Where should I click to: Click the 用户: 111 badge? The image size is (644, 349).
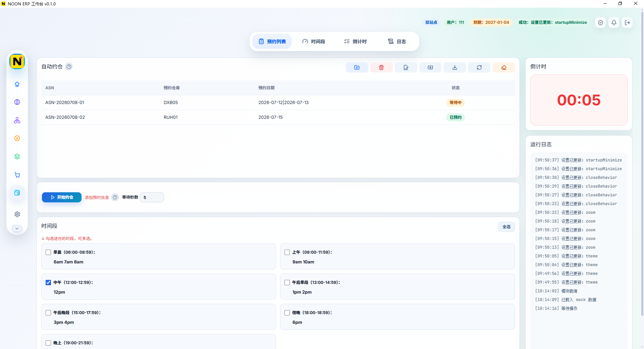(x=455, y=22)
